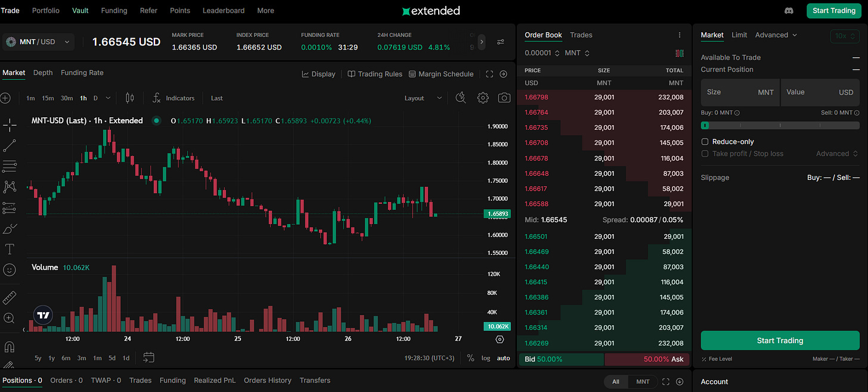Screen dimensions: 868x392
Task: Activate the zoom in tool
Action: point(10,318)
